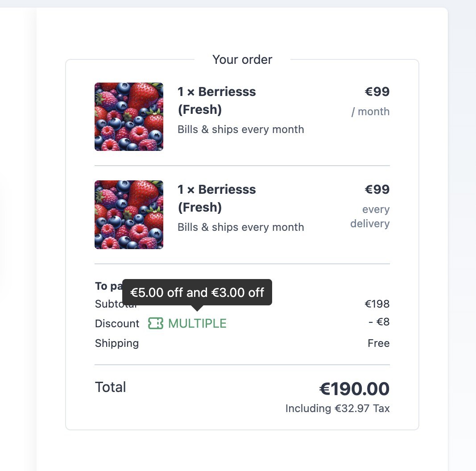
Task: Click the Total label
Action: 111,387
